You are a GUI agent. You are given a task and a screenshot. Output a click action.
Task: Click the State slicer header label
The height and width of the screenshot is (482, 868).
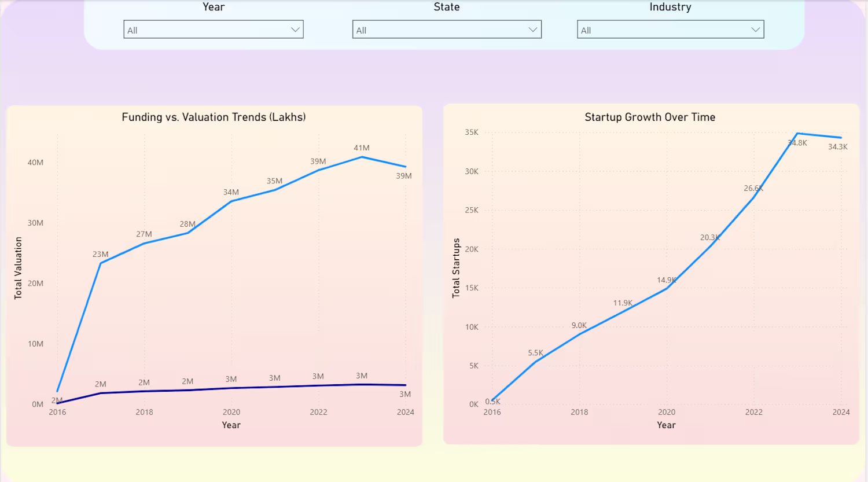pos(447,7)
